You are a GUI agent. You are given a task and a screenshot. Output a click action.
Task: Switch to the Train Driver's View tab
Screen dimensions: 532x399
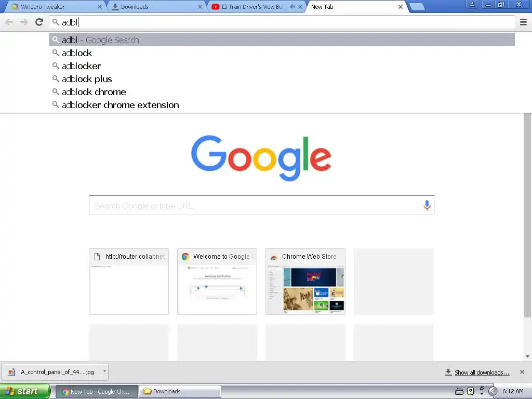pos(256,6)
